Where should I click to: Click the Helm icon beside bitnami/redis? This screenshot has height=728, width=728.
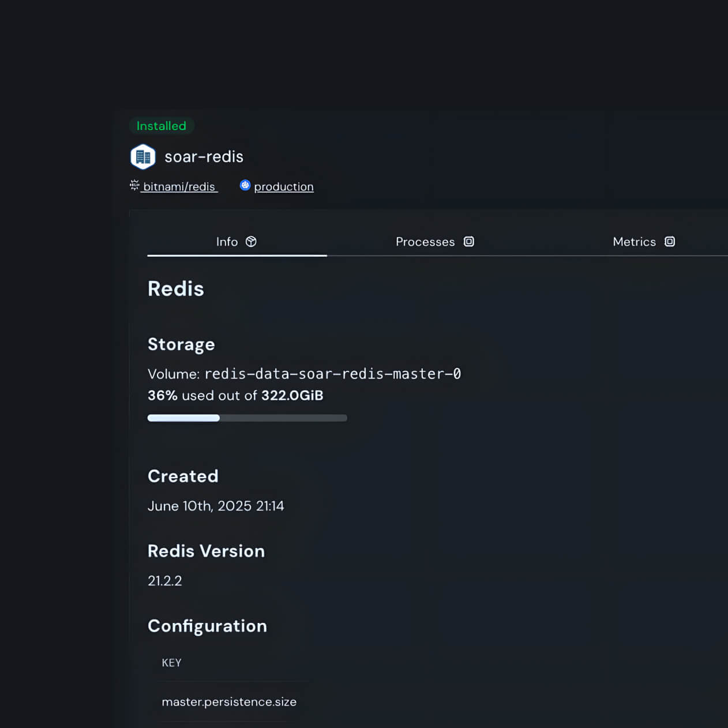134,185
